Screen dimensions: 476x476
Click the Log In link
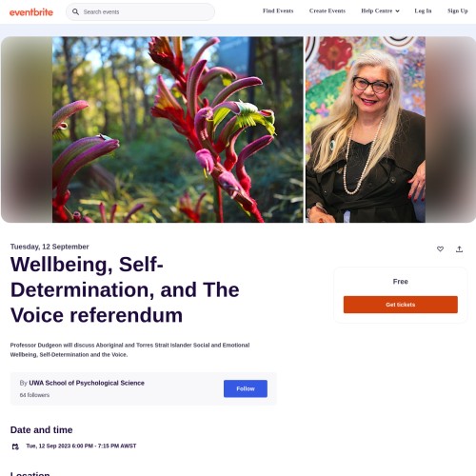[x=423, y=10]
